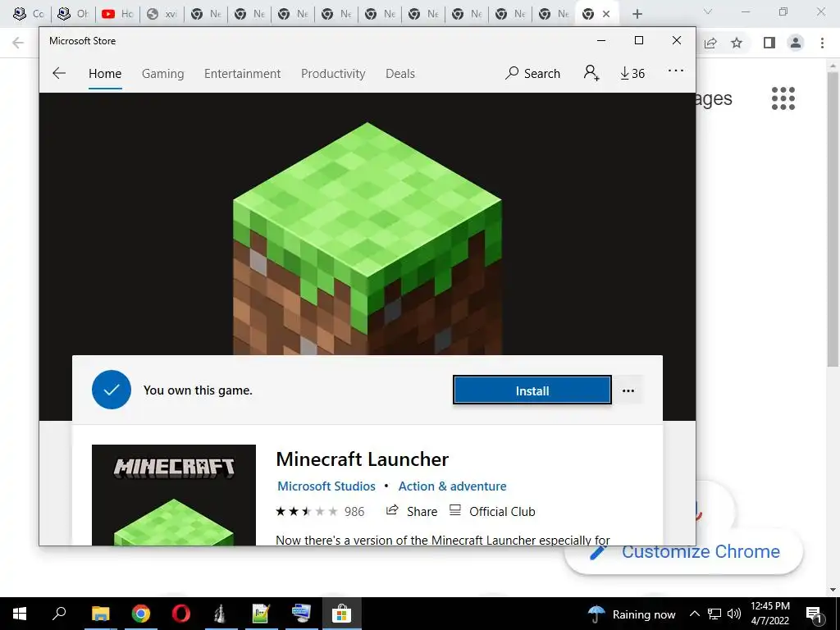This screenshot has width=840, height=630.
Task: Open Search in Microsoft Store
Action: 532,73
